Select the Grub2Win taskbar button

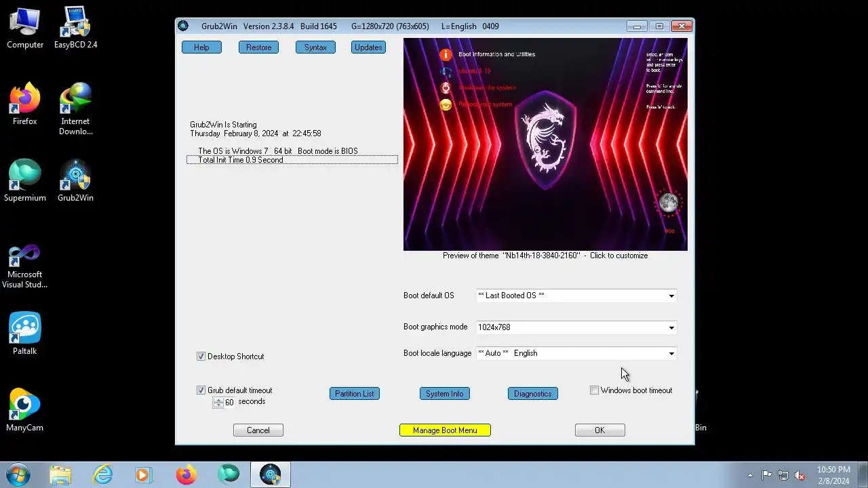click(x=271, y=475)
